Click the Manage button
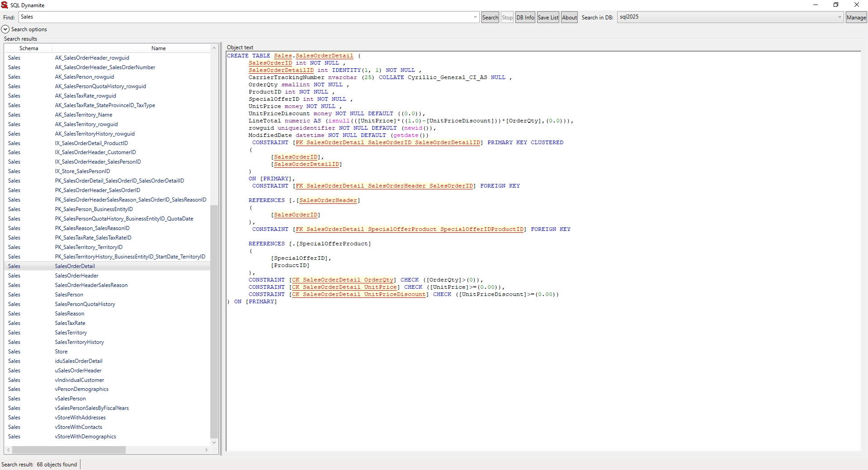Viewport: 868px width, 470px height. 856,18
